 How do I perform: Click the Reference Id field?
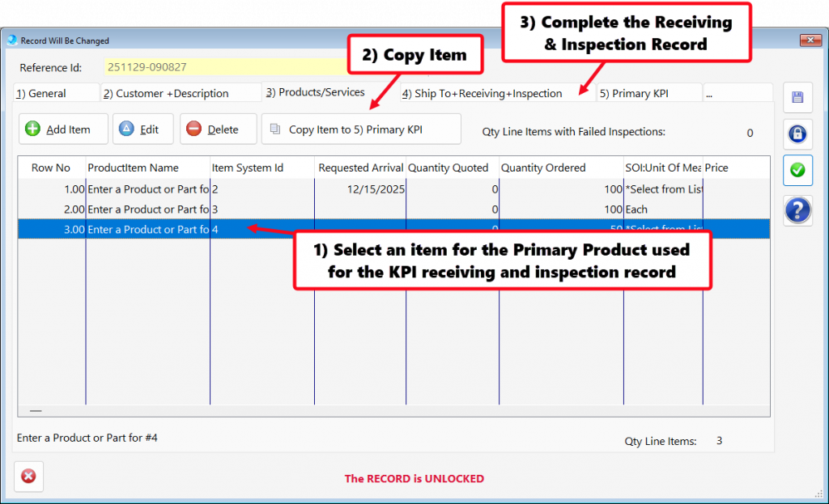(x=227, y=68)
